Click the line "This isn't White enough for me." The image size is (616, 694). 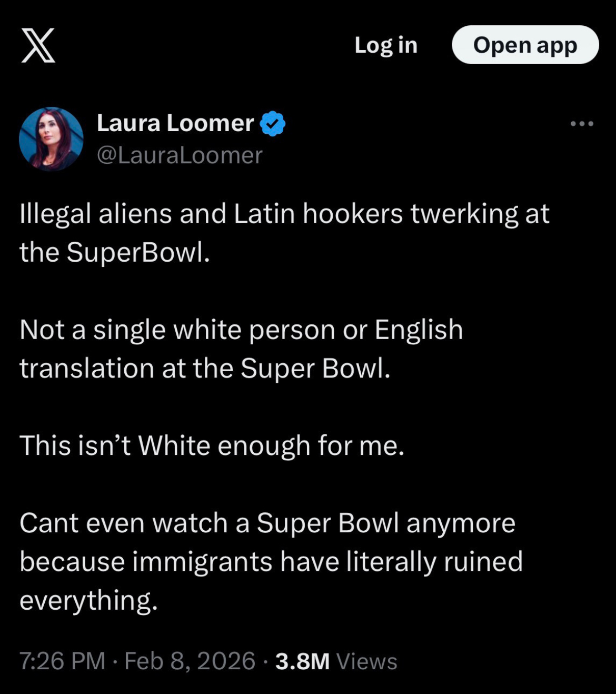(212, 445)
